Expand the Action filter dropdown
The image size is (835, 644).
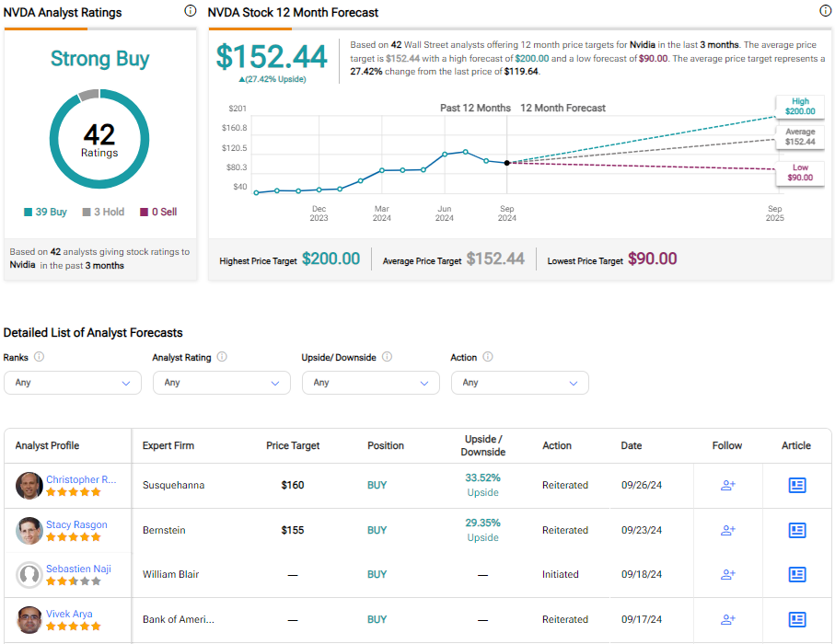coord(520,383)
